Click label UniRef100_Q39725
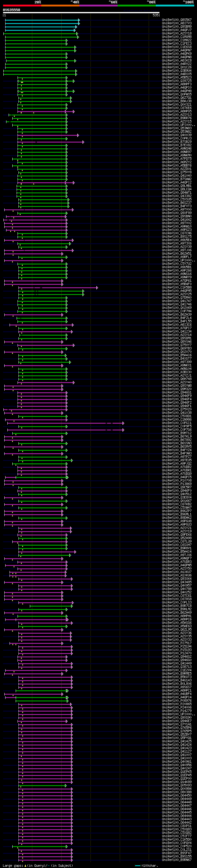Viewport: 197px width, 868px height. [x=177, y=81]
